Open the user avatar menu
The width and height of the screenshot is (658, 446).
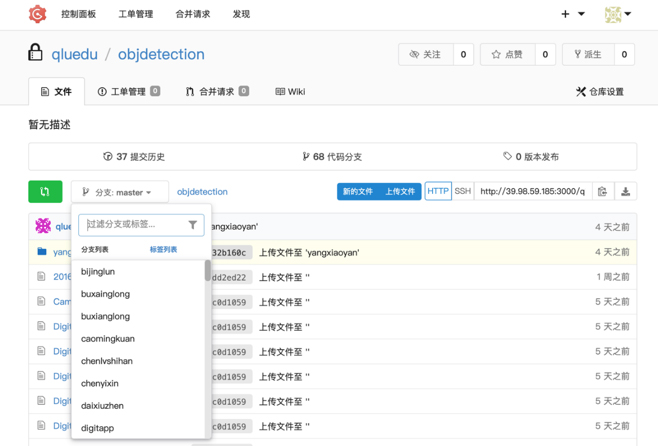618,14
